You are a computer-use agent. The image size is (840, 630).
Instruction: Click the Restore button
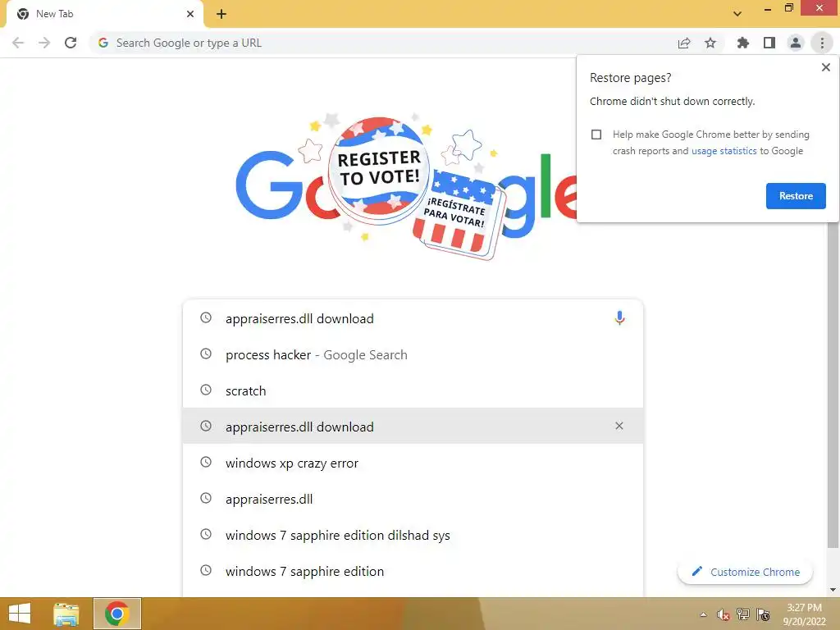point(796,196)
